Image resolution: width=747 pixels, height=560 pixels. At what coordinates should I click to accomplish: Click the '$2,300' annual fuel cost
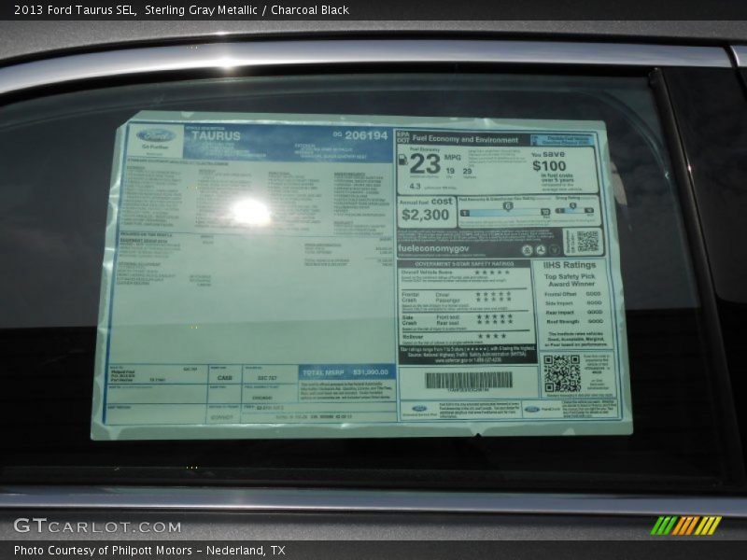tap(425, 215)
